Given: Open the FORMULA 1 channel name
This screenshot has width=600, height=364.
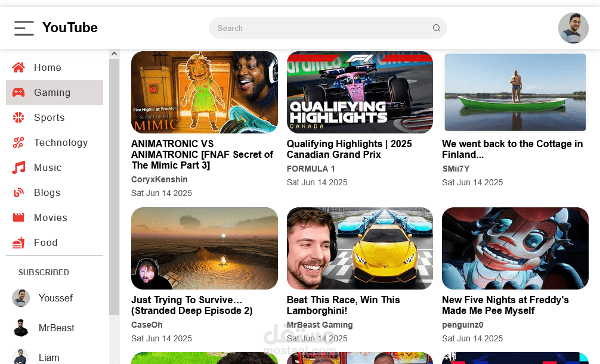Looking at the screenshot, I should (x=311, y=169).
